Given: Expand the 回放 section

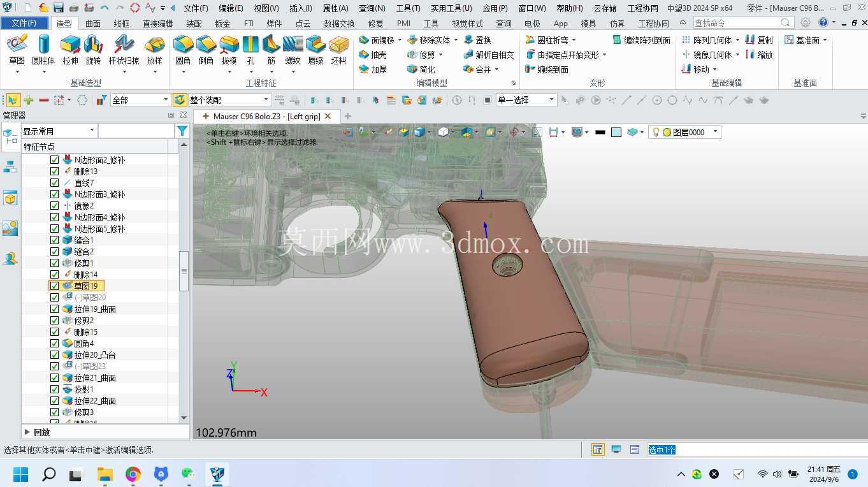Looking at the screenshot, I should click(x=27, y=432).
